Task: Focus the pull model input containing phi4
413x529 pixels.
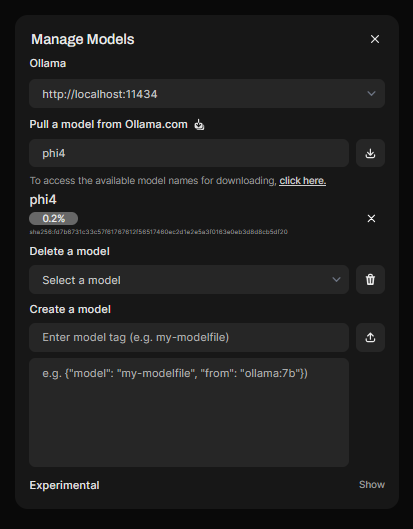Action: [x=189, y=153]
